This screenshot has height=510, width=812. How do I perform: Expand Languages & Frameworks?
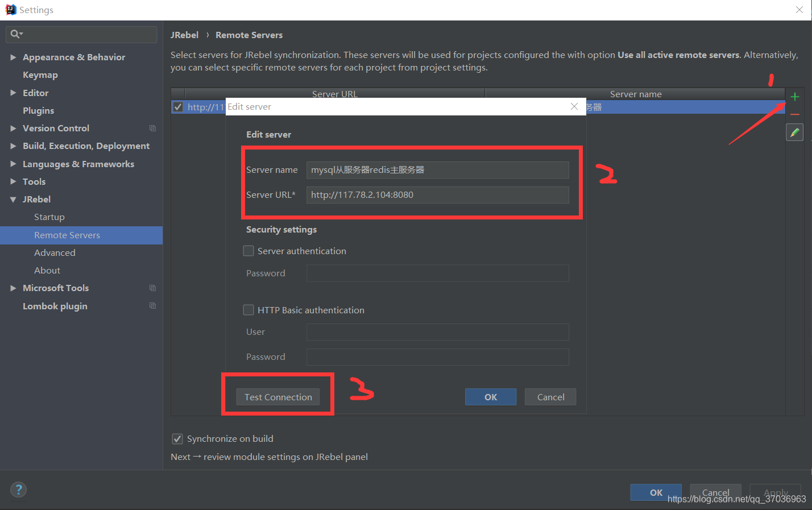point(13,164)
